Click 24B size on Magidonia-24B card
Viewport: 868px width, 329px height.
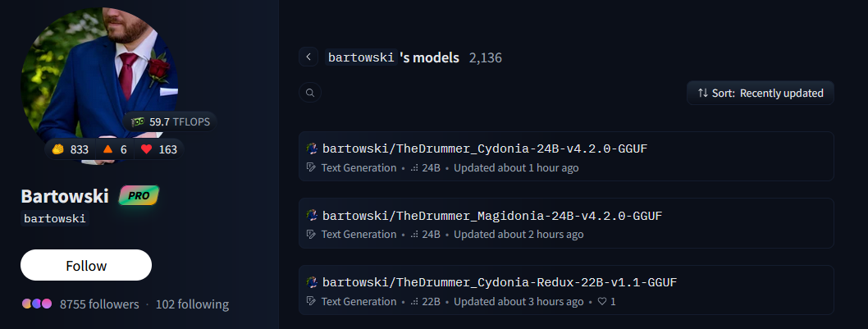pyautogui.click(x=425, y=235)
